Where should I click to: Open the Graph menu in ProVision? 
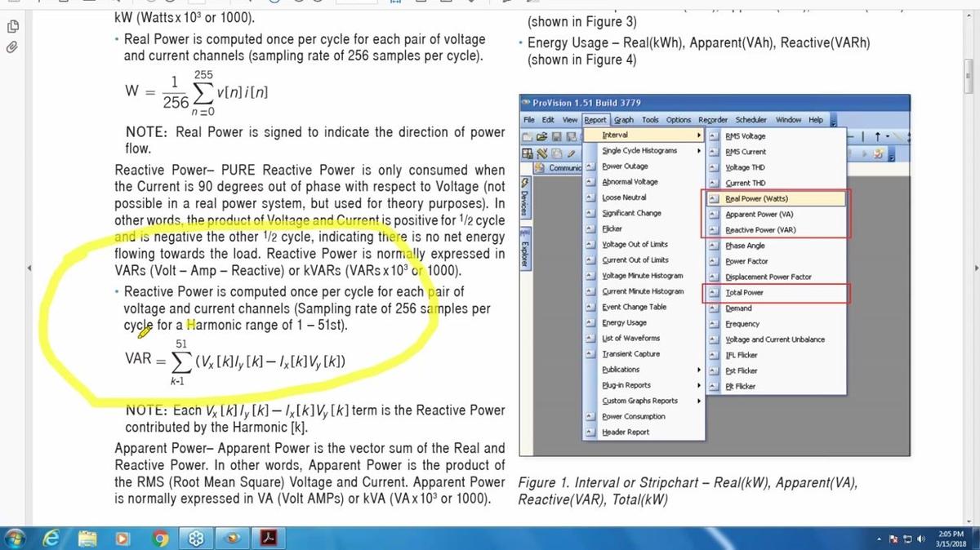point(624,120)
